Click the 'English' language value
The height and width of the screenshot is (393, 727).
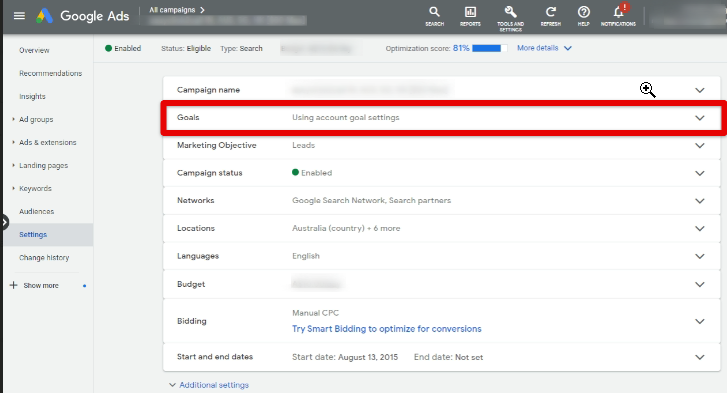tap(306, 256)
